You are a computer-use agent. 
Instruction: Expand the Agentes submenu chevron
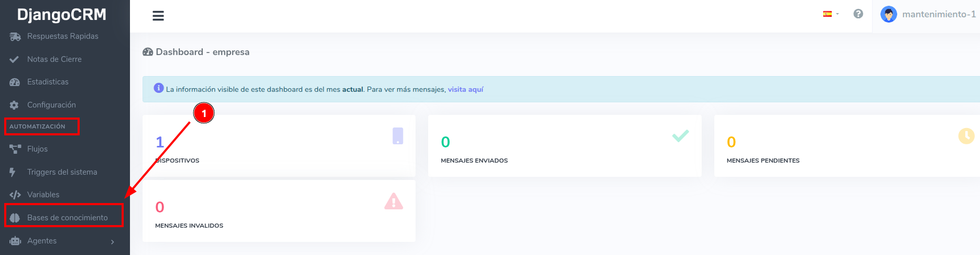113,241
